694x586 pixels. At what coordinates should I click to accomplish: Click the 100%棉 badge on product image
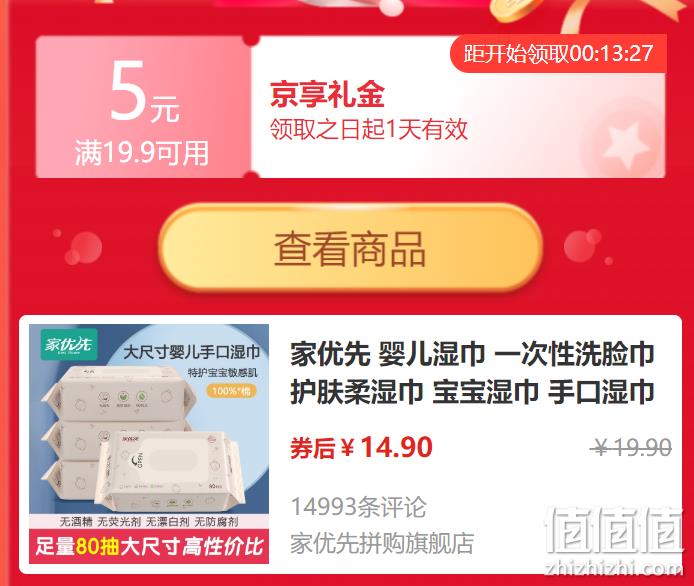pyautogui.click(x=231, y=391)
